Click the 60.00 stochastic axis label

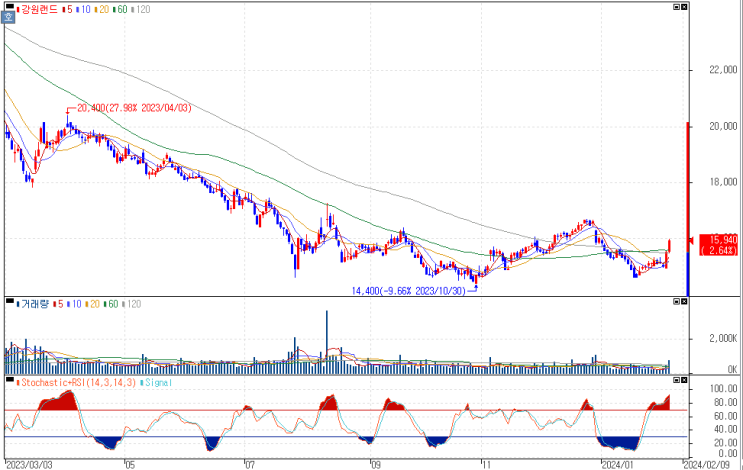[726, 416]
